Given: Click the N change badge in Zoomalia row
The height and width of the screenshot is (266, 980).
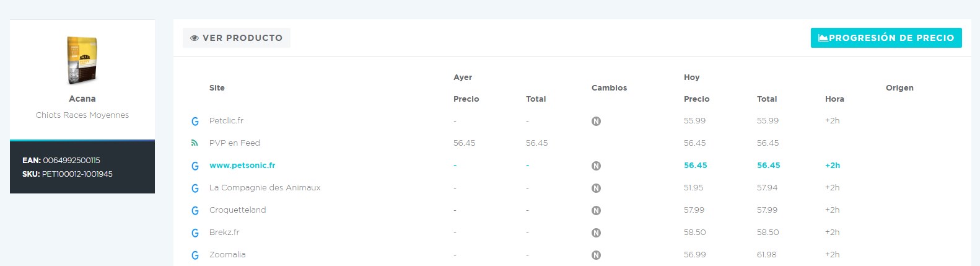Looking at the screenshot, I should (x=596, y=255).
